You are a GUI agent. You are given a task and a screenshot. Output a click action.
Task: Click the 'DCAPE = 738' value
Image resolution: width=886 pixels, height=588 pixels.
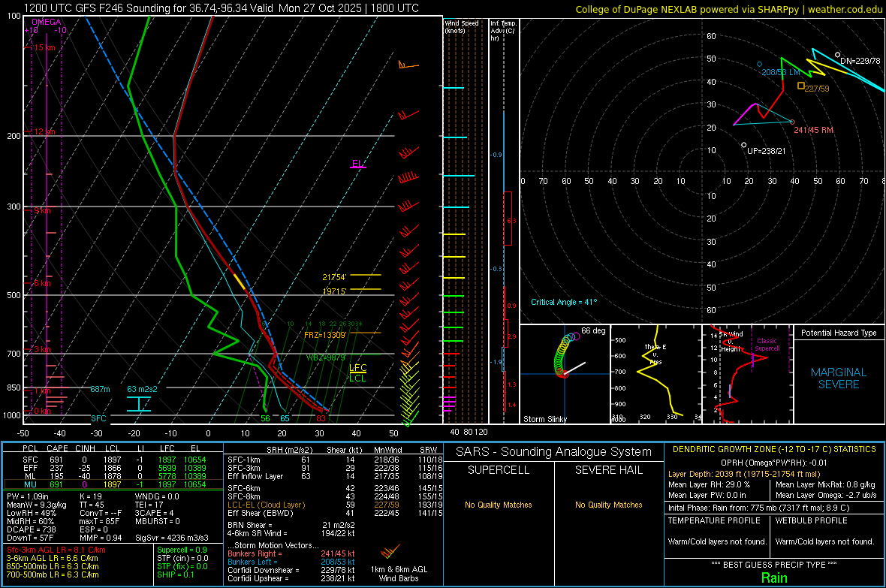31,529
